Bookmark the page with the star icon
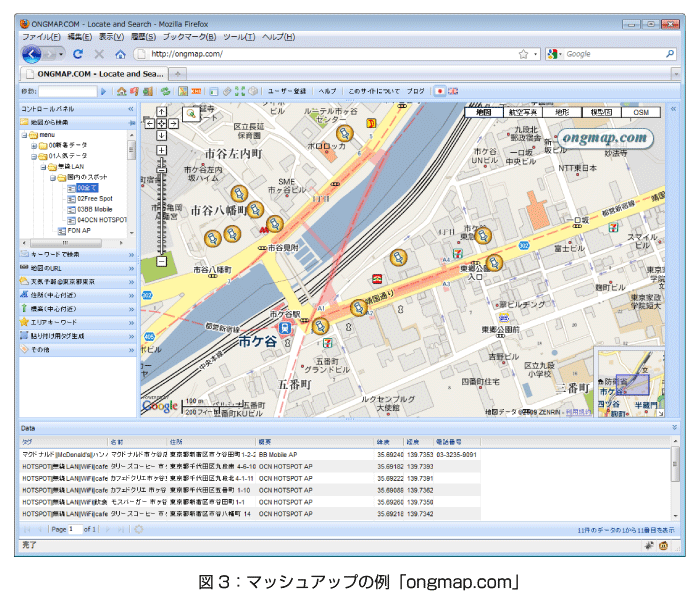Viewport: 700px width, 604px height. tap(523, 54)
